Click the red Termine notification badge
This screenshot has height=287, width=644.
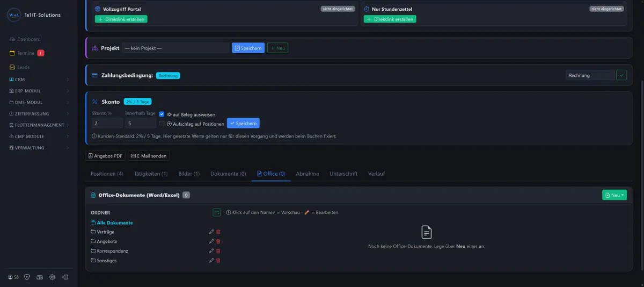[x=41, y=53]
